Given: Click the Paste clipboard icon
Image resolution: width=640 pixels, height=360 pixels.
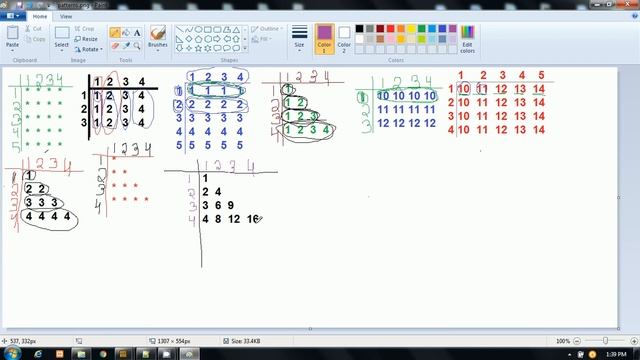Looking at the screenshot, I should pyautogui.click(x=12, y=33).
